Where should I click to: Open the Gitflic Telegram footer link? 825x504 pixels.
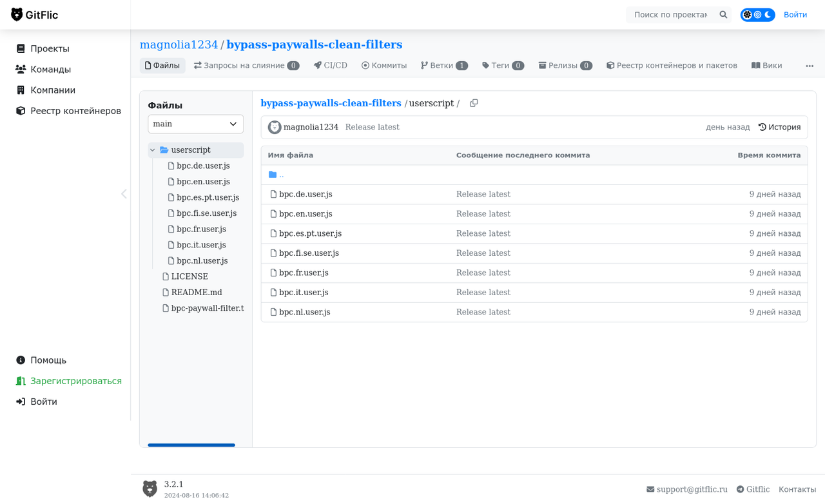click(753, 489)
